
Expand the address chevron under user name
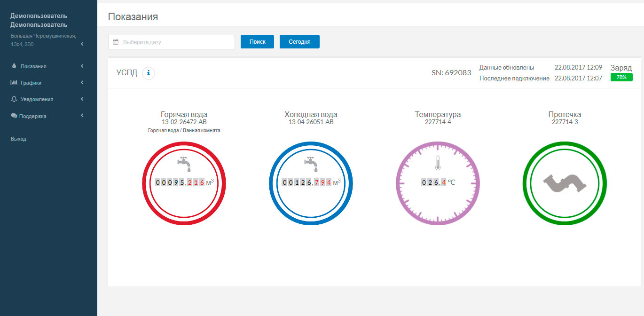(82, 44)
